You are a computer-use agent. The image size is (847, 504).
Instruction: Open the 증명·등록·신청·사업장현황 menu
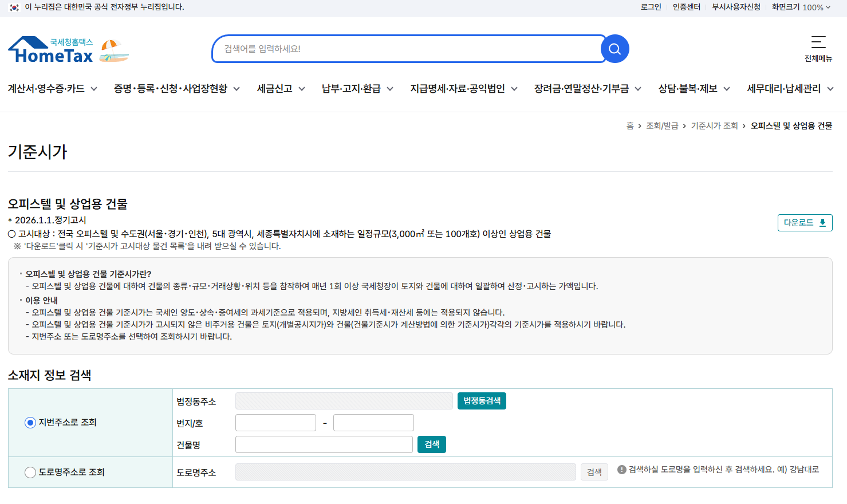point(171,89)
